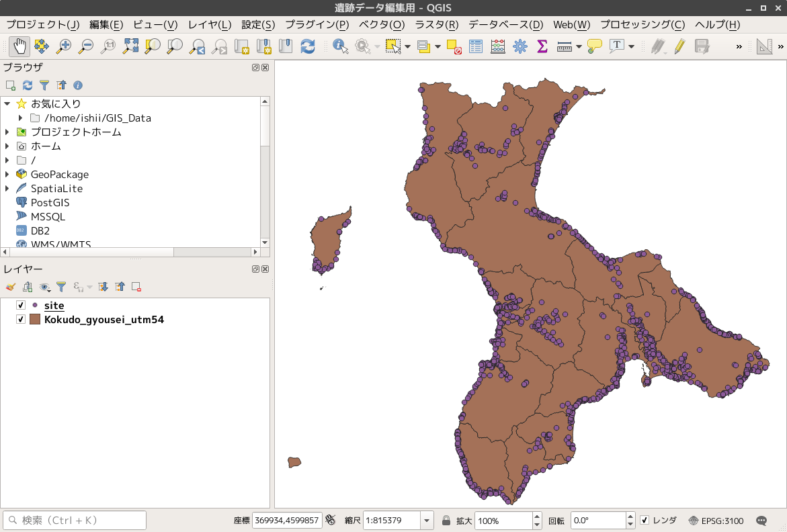
Task: Toggle the render (レンダ) checkbox
Action: click(645, 520)
